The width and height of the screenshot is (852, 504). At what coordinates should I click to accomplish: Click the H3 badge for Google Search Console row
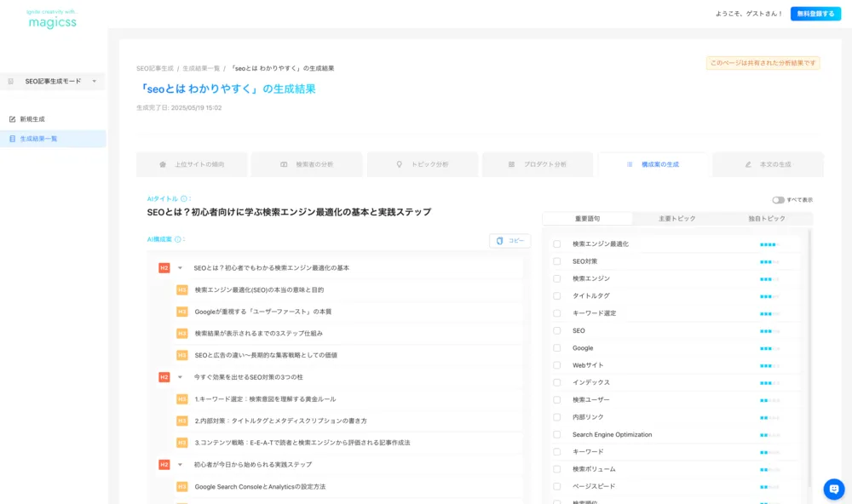click(x=182, y=487)
